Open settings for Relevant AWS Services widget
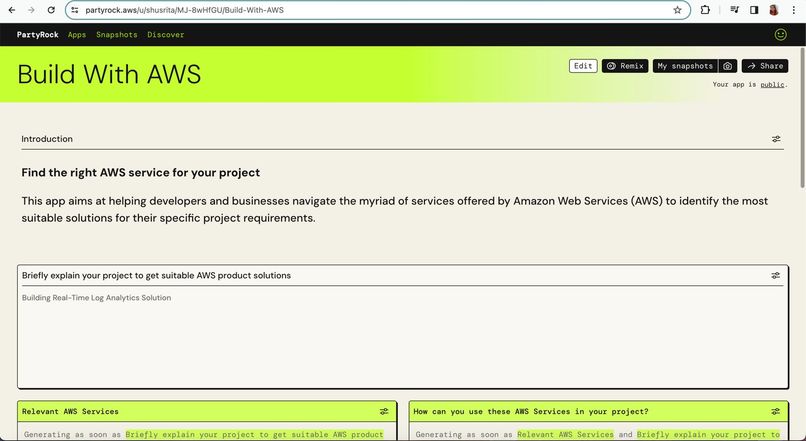 pos(384,411)
